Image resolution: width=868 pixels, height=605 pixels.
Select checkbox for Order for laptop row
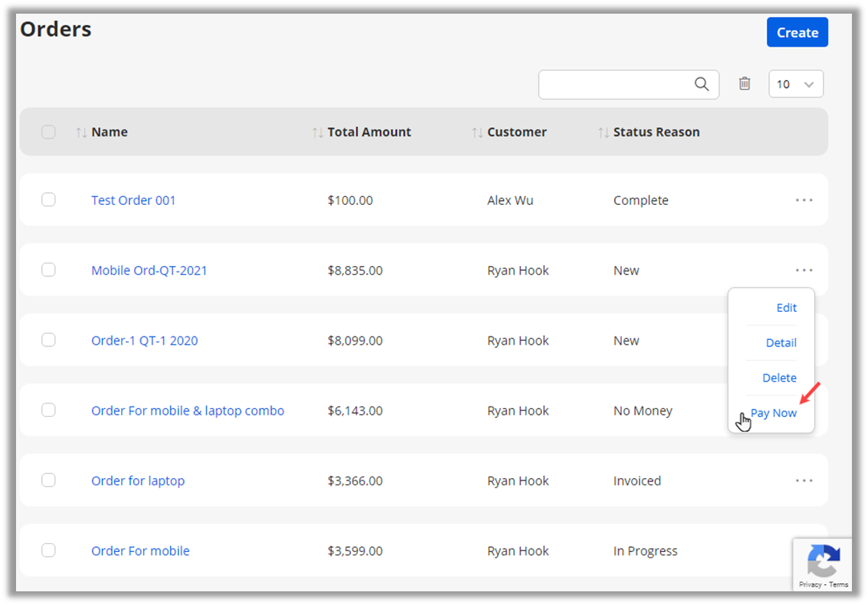(x=48, y=480)
